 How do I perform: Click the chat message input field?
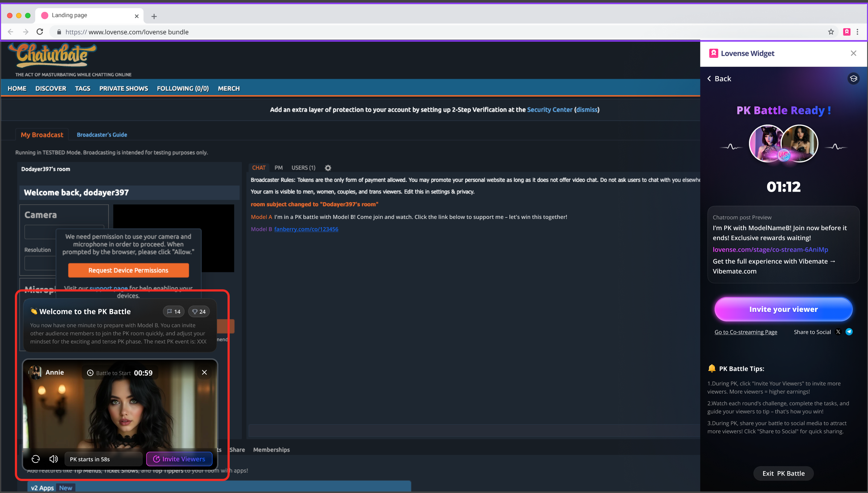(x=472, y=431)
